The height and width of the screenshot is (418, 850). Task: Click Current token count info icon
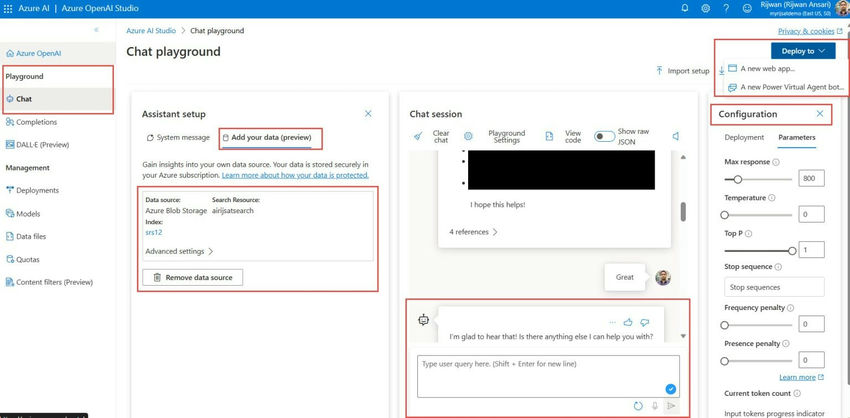pos(797,394)
